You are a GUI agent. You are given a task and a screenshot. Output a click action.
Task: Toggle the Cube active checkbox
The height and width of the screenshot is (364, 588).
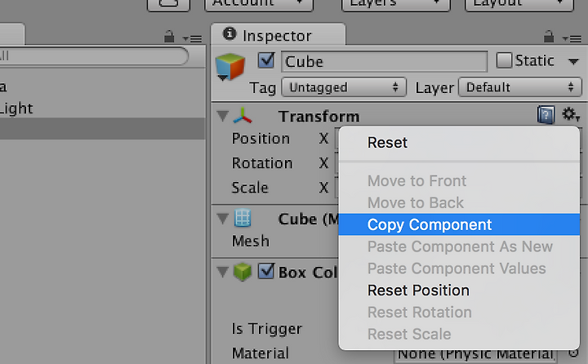(266, 60)
